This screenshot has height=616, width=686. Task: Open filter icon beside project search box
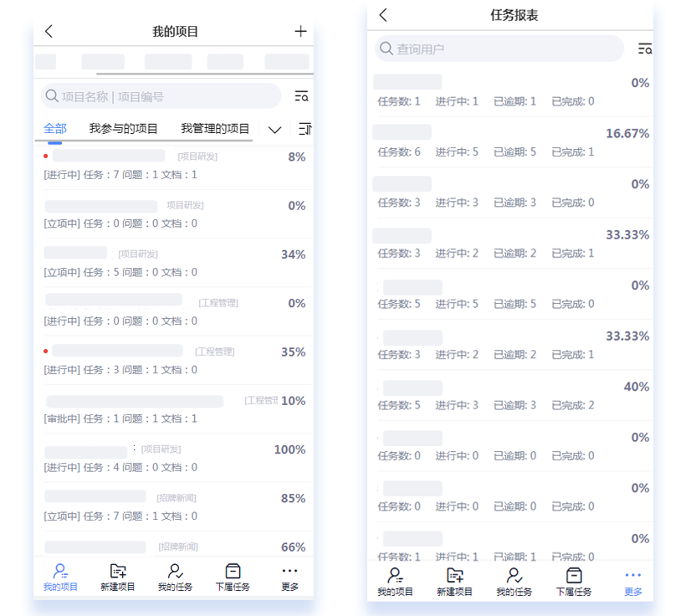pos(301,96)
